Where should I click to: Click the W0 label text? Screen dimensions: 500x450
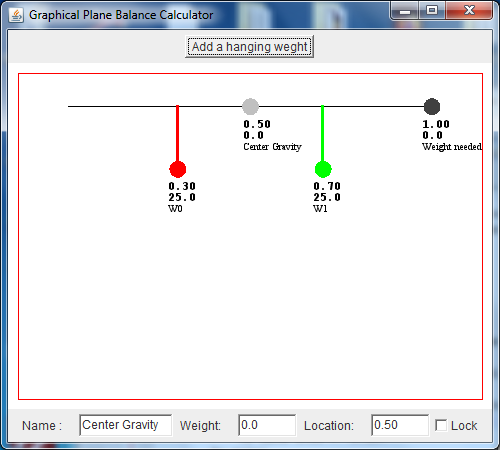(175, 209)
